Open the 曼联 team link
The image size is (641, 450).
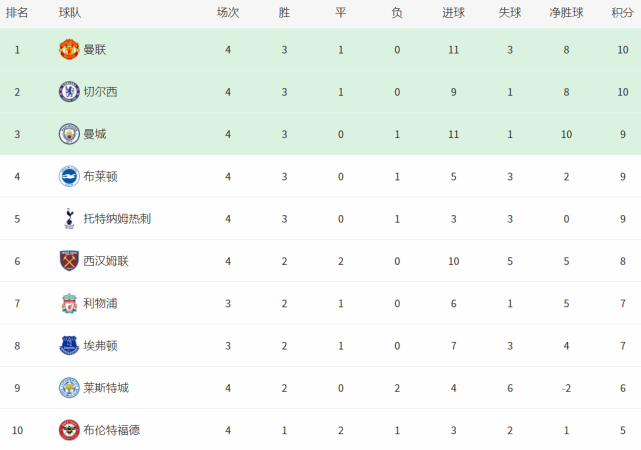coord(95,50)
